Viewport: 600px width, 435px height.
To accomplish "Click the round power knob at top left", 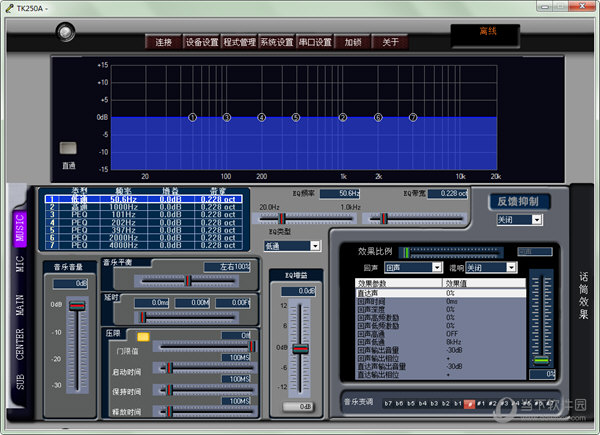I will coord(65,32).
